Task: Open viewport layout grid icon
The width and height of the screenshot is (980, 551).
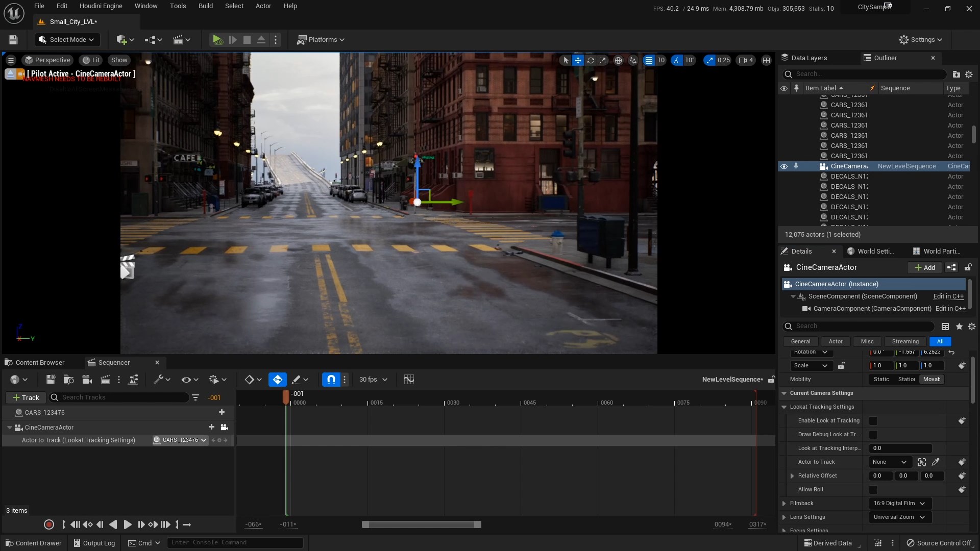Action: (x=766, y=60)
